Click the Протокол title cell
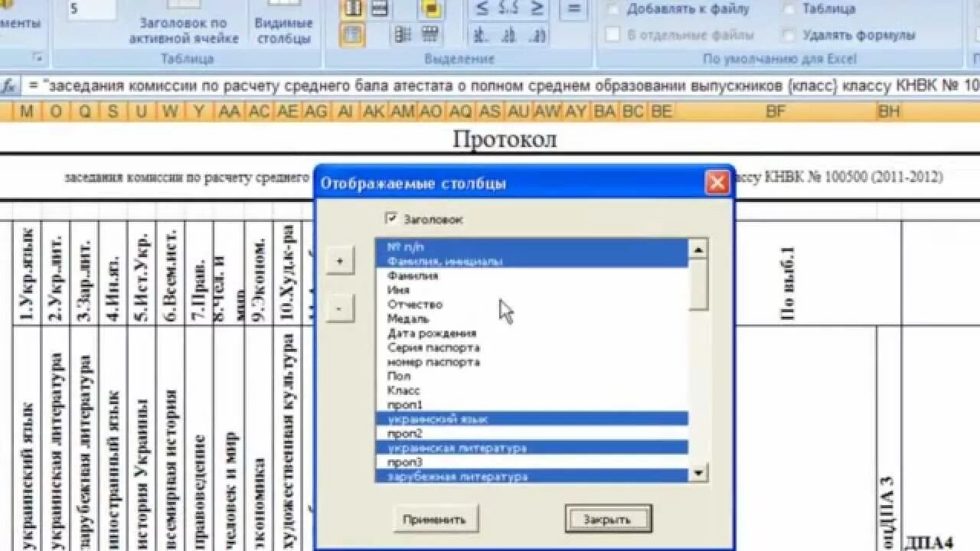This screenshot has height=551, width=980. pyautogui.click(x=505, y=139)
